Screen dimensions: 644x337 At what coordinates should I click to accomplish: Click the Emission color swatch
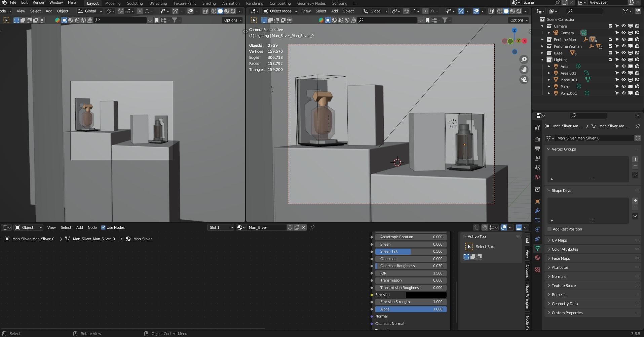click(426, 295)
